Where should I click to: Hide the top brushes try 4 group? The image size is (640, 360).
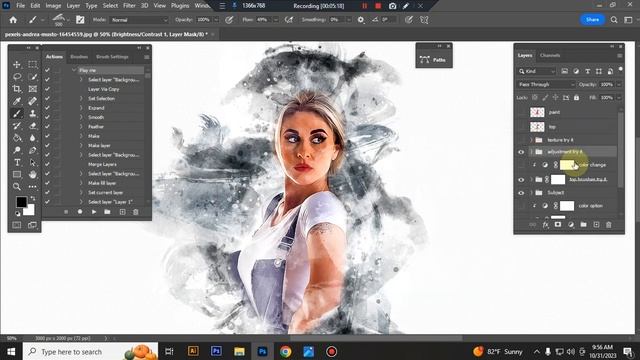tap(521, 180)
